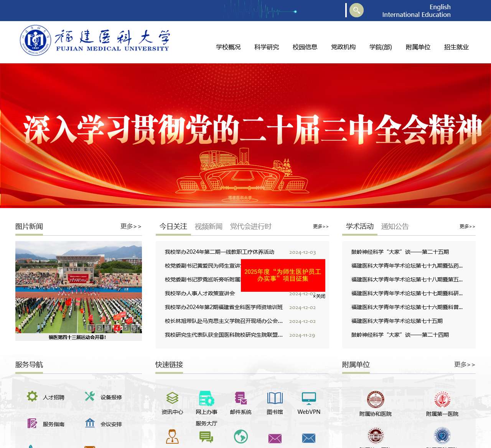The height and width of the screenshot is (448, 491).
Task: Open news 校长林旭带队赴马克思主义学院召开现场办公会
Action: [x=224, y=321]
